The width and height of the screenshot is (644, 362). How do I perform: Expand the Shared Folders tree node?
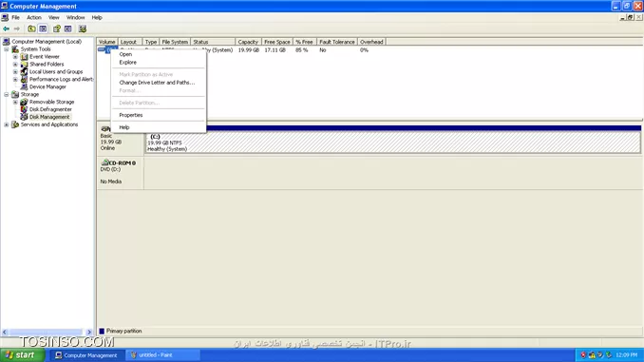pyautogui.click(x=15, y=64)
